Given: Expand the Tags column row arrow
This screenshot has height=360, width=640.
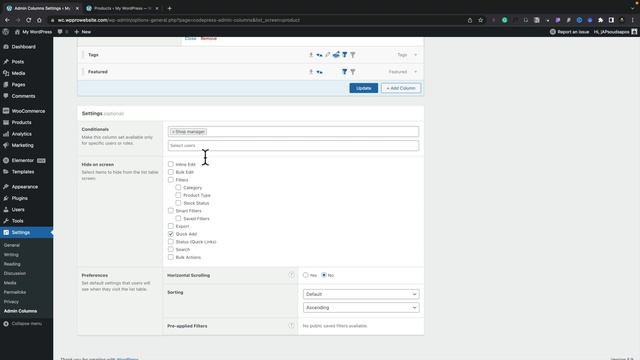Looking at the screenshot, I should pyautogui.click(x=416, y=55).
